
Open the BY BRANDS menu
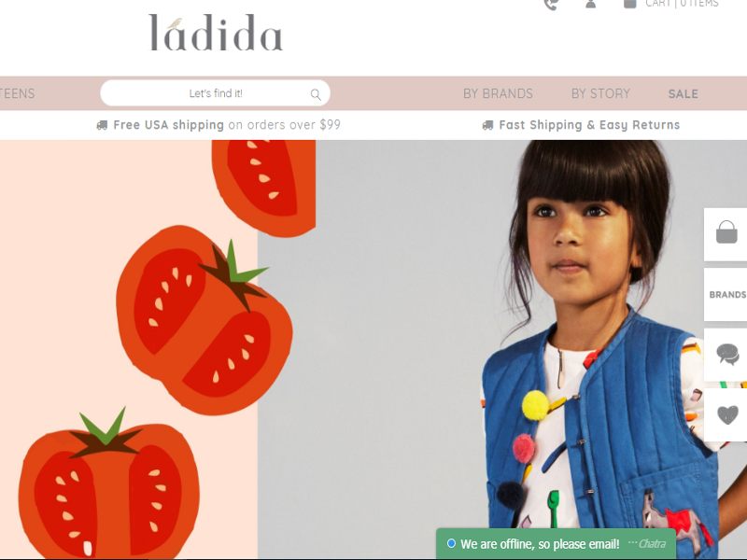pyautogui.click(x=498, y=94)
